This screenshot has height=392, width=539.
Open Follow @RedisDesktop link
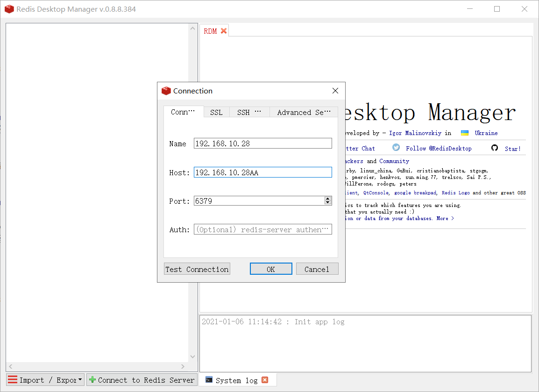click(439, 148)
